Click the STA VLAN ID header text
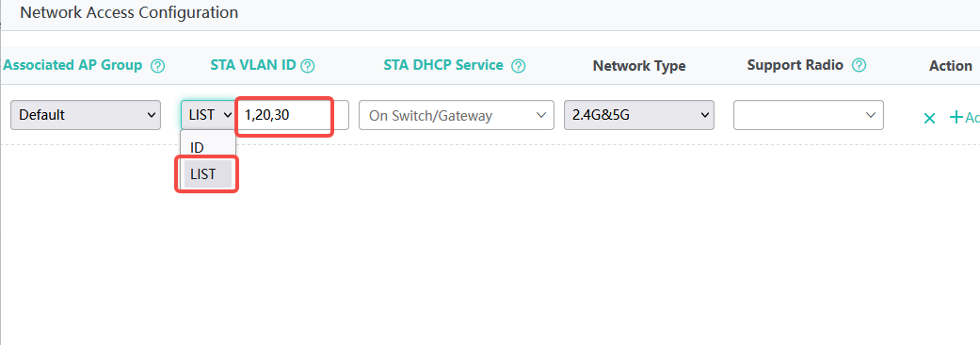The image size is (980, 345). (253, 65)
